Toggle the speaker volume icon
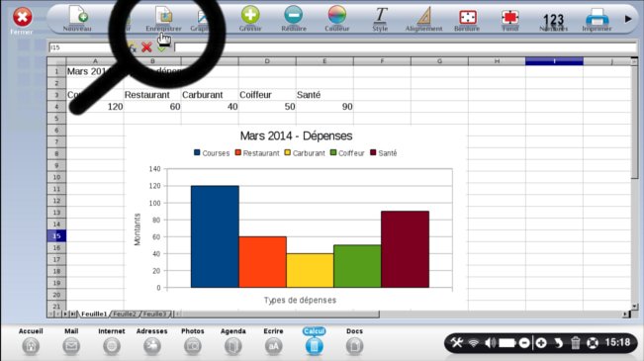Viewport: 644px width, 361px height. pos(490,342)
